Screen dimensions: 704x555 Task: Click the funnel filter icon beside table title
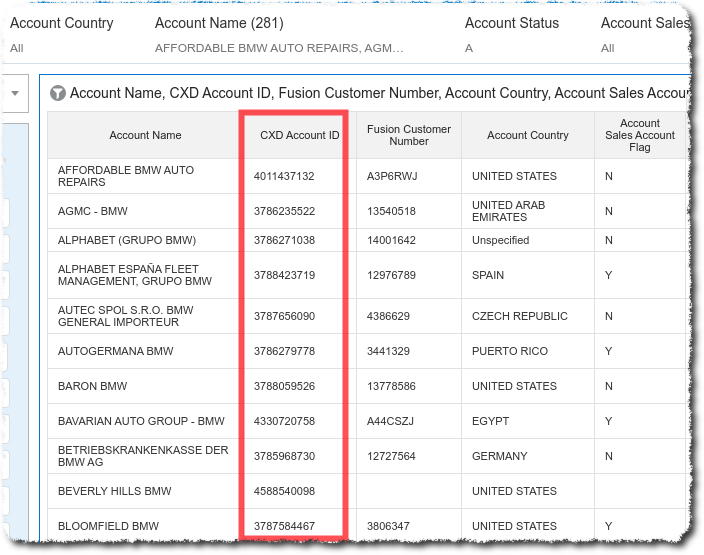(x=58, y=93)
